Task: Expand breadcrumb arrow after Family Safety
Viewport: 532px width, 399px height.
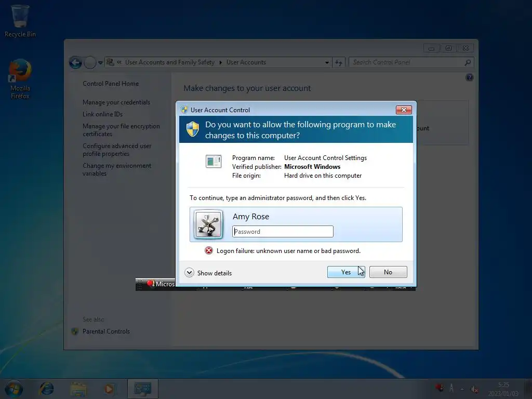Action: [x=220, y=62]
